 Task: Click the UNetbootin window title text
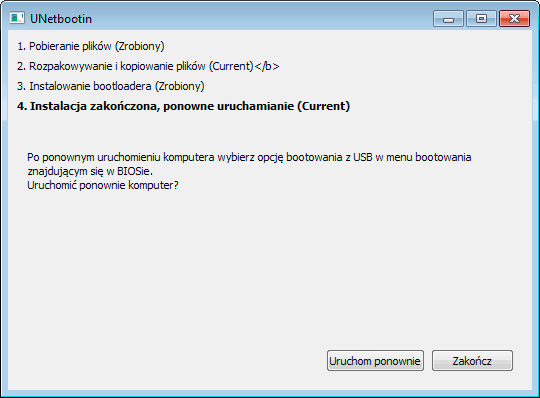[61, 19]
